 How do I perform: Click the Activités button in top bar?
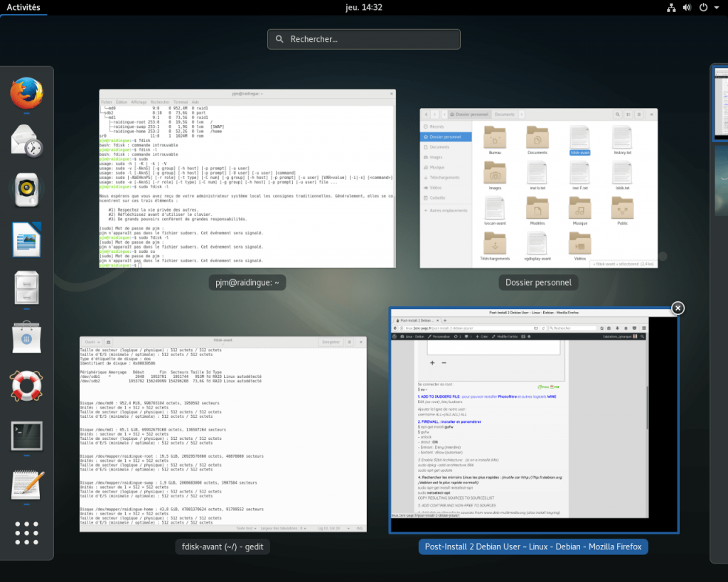point(23,7)
